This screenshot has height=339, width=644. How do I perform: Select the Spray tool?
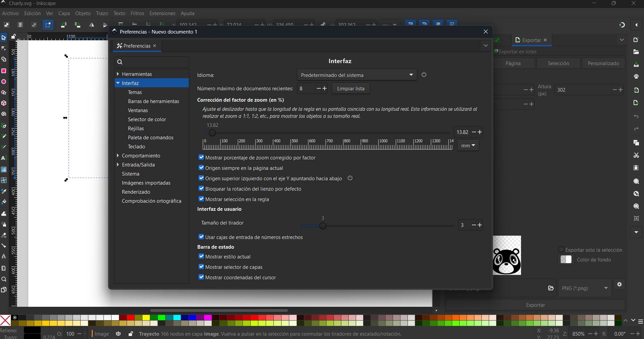(x=4, y=224)
